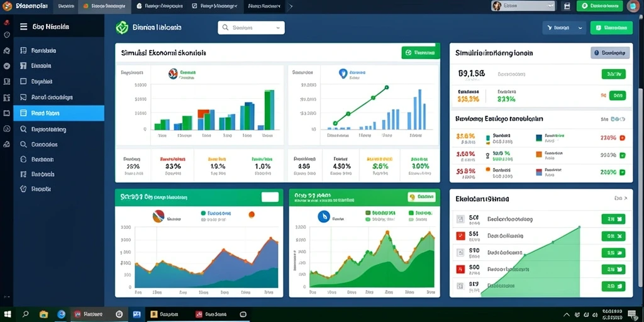Click the round blue icon in the bottom-middle chart card

click(x=324, y=216)
